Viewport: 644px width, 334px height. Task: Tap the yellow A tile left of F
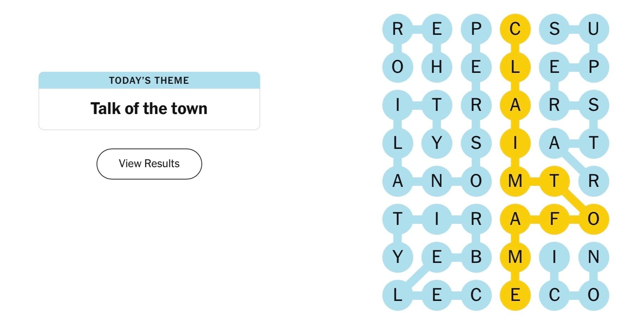515,219
